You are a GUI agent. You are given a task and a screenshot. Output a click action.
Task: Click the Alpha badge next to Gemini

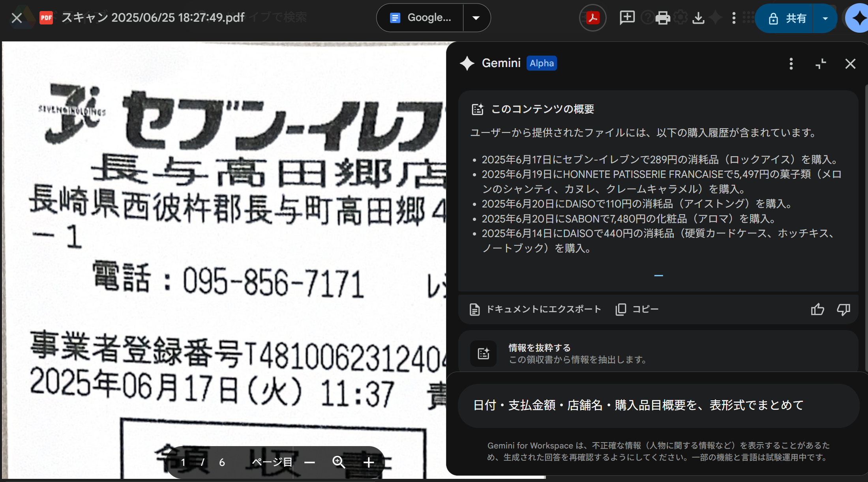(542, 63)
